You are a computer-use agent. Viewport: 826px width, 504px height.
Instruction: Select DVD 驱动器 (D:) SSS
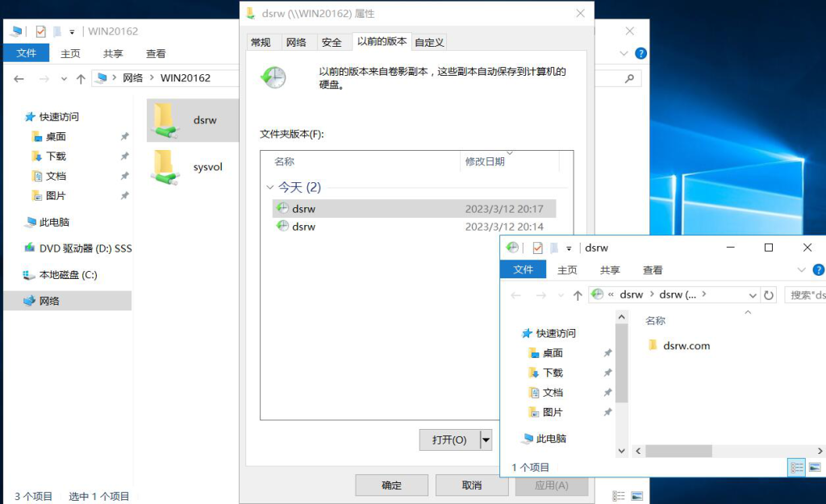point(78,248)
